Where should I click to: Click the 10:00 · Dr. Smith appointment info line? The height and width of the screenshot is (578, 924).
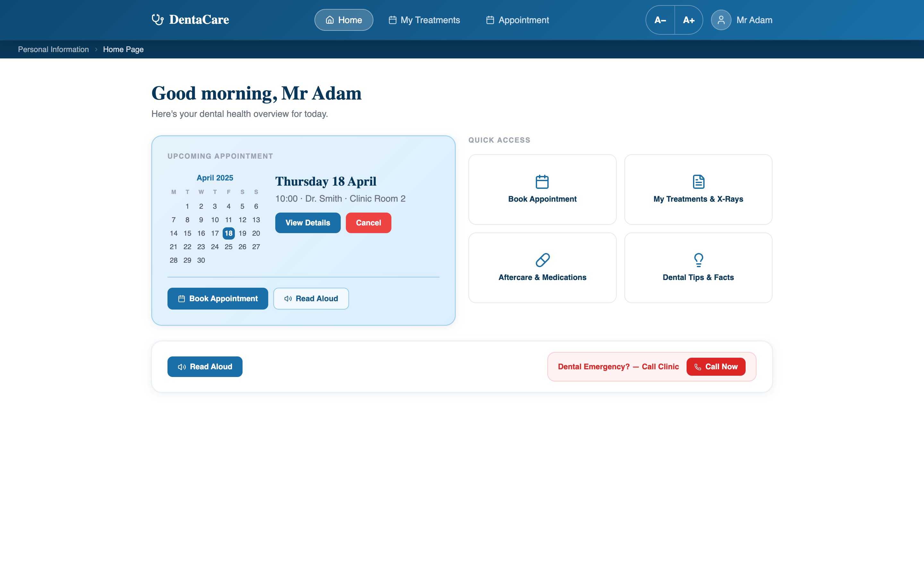click(x=340, y=199)
